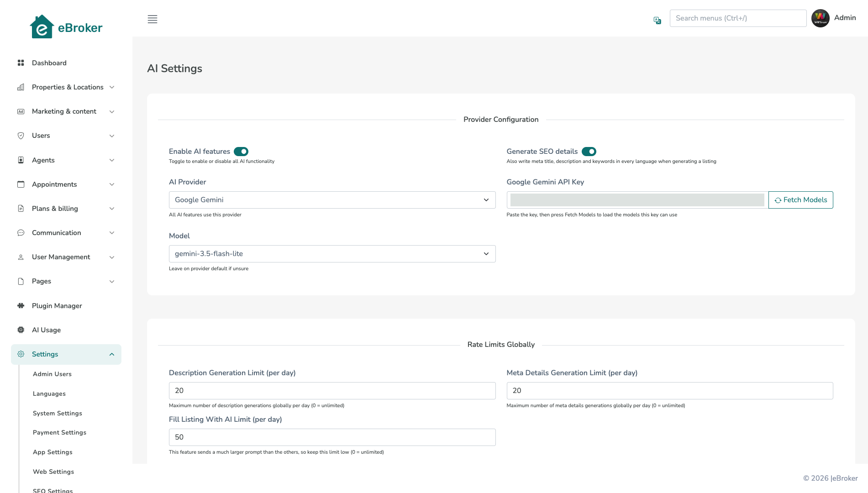This screenshot has width=868, height=493.
Task: Open the Payment Settings submenu item
Action: pos(59,433)
